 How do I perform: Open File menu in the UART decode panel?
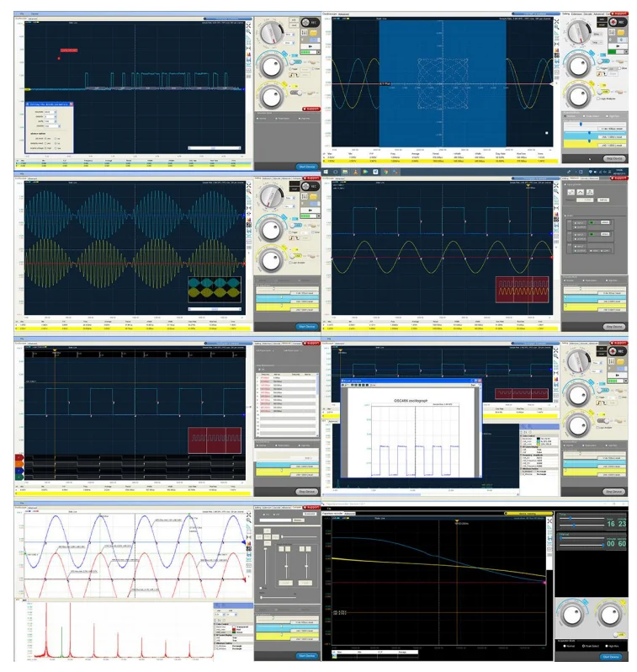coord(22,13)
